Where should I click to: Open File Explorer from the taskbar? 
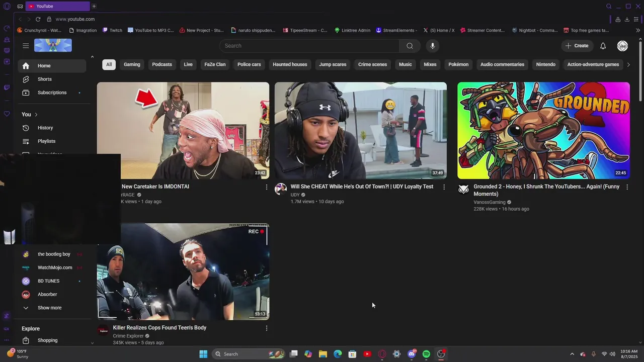point(323,354)
